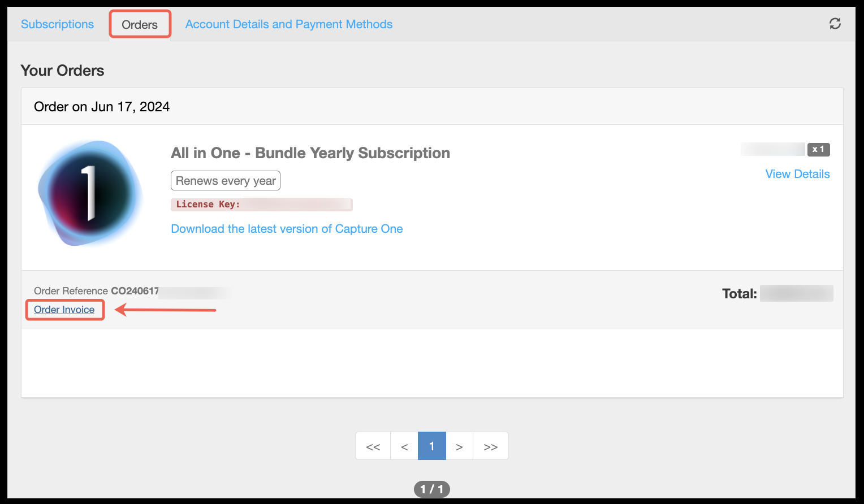The height and width of the screenshot is (504, 864).
Task: Select page 1 in pagination
Action: pyautogui.click(x=432, y=446)
